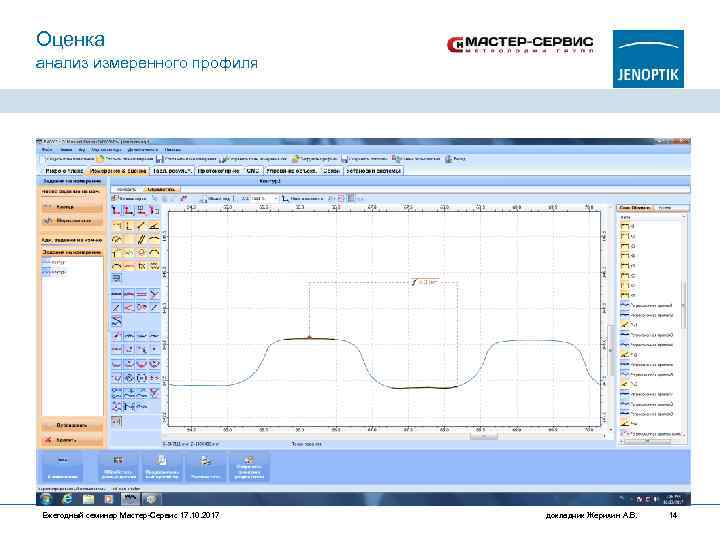
Task: Open the Windows Start button
Action: pyautogui.click(x=46, y=499)
